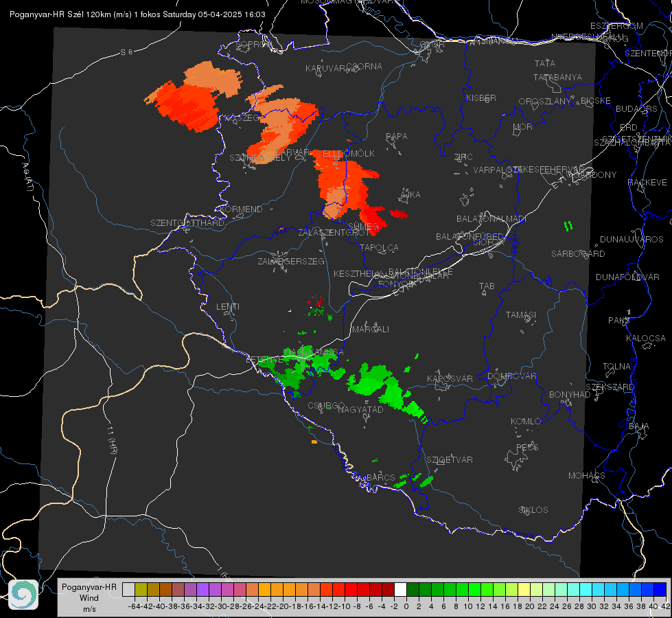Click the KAPOSVÁR city label

[x=450, y=378]
